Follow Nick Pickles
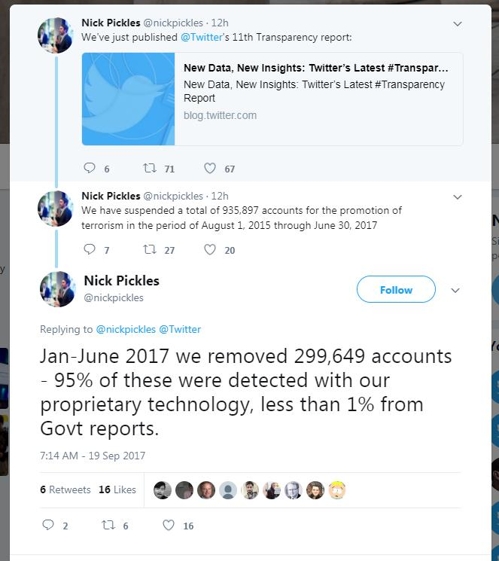This screenshot has height=561, width=499. (396, 289)
